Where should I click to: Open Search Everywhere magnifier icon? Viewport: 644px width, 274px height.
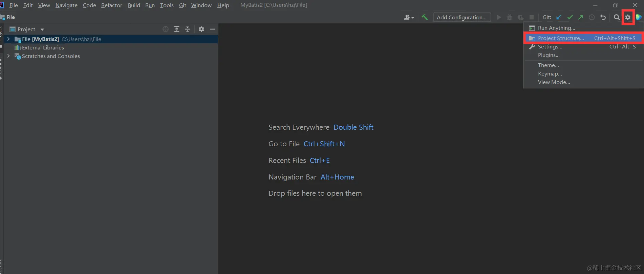[x=617, y=17]
